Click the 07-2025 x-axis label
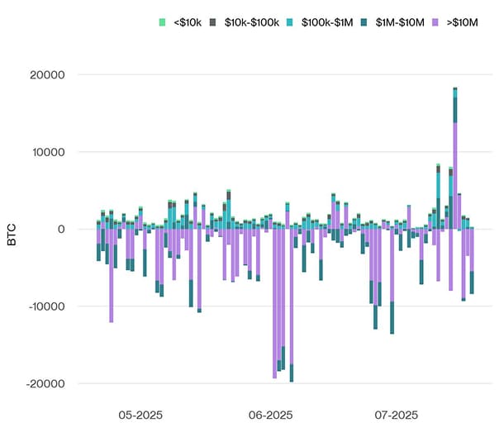The height and width of the screenshot is (432, 504). pyautogui.click(x=397, y=415)
